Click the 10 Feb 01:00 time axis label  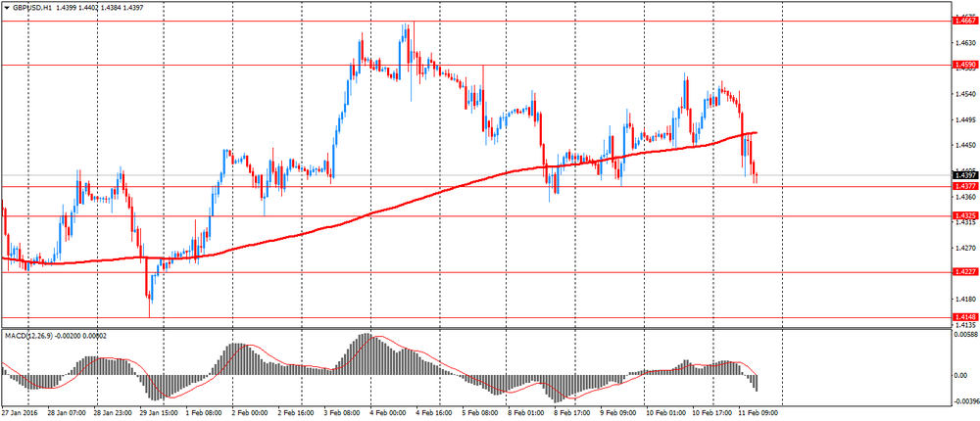(665, 413)
